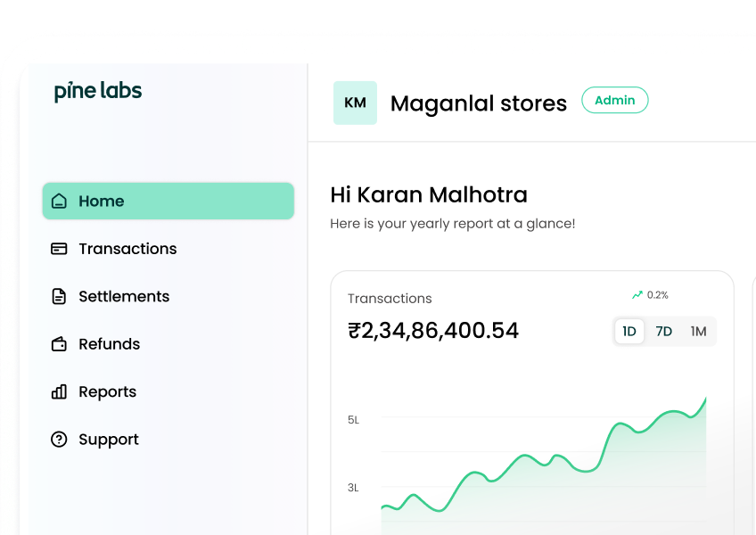The height and width of the screenshot is (535, 756).
Task: Select the 1D time range
Action: pos(629,332)
